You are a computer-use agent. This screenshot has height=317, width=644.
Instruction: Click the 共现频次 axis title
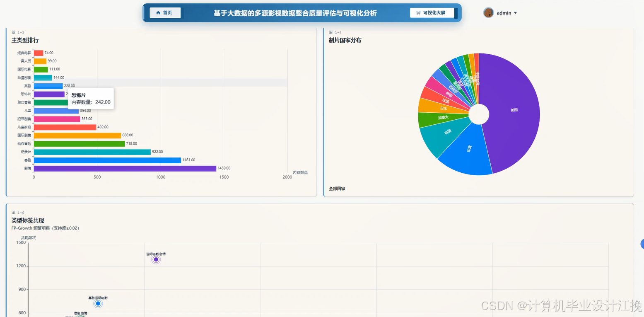(29, 238)
